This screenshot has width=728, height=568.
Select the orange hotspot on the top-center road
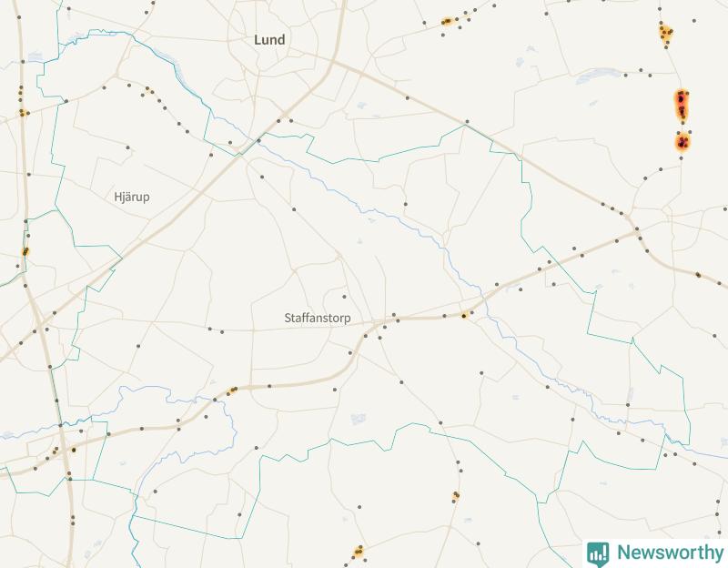click(x=447, y=21)
